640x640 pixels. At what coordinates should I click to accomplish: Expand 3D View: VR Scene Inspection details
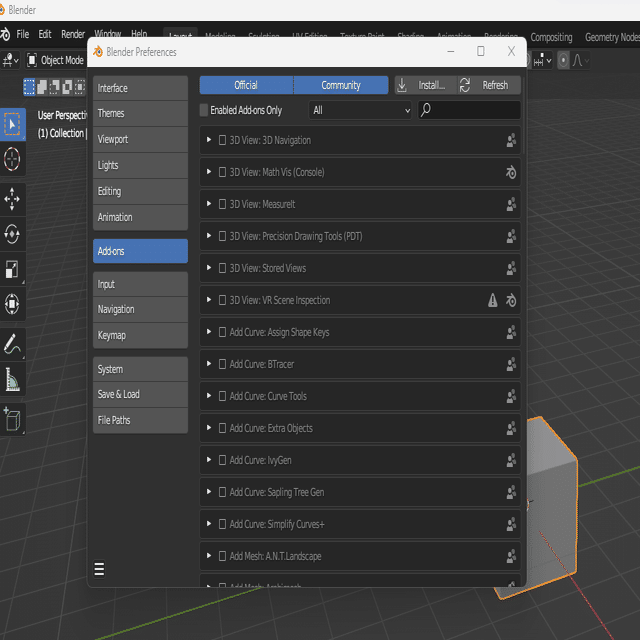coord(209,300)
